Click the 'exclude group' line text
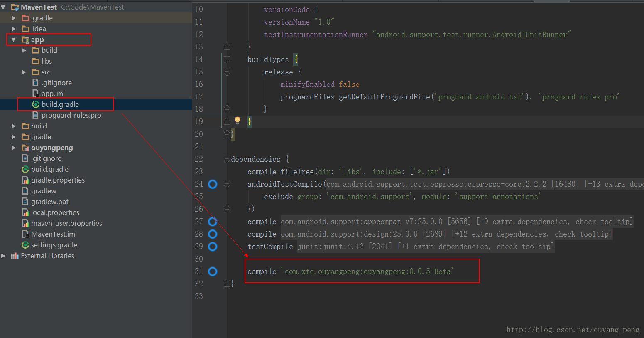644x338 pixels. (x=402, y=197)
